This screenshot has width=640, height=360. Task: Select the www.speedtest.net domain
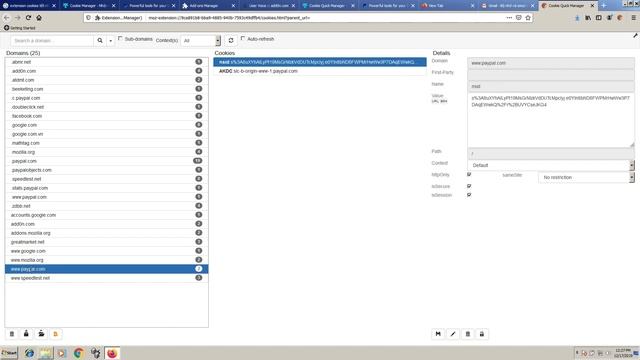(107, 278)
